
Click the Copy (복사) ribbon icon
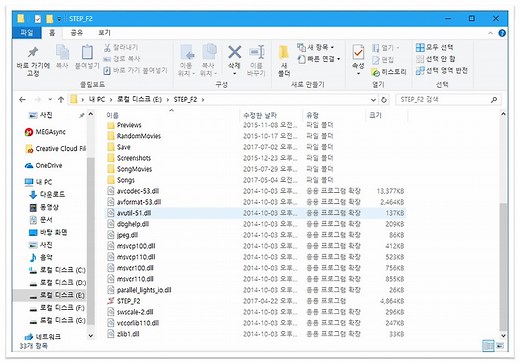click(x=62, y=57)
